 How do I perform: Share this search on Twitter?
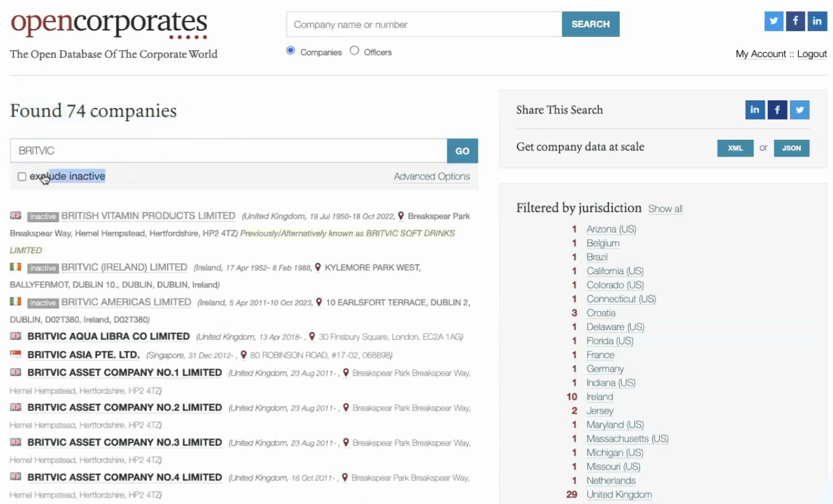800,110
